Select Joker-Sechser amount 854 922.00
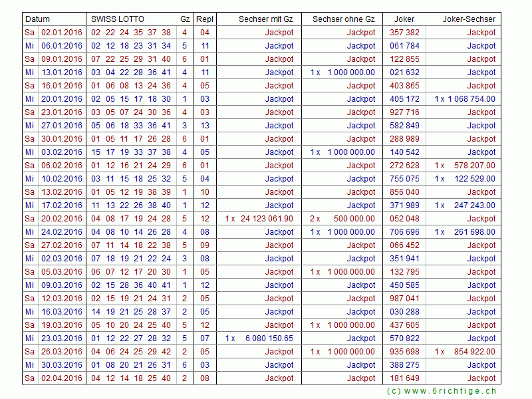This screenshot has width=532, height=399. click(x=473, y=352)
